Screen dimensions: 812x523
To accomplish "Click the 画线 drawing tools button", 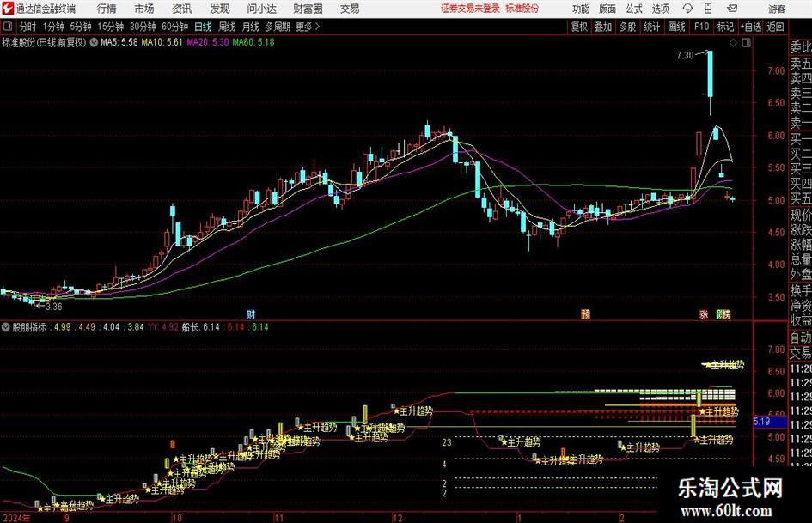I will tap(676, 27).
